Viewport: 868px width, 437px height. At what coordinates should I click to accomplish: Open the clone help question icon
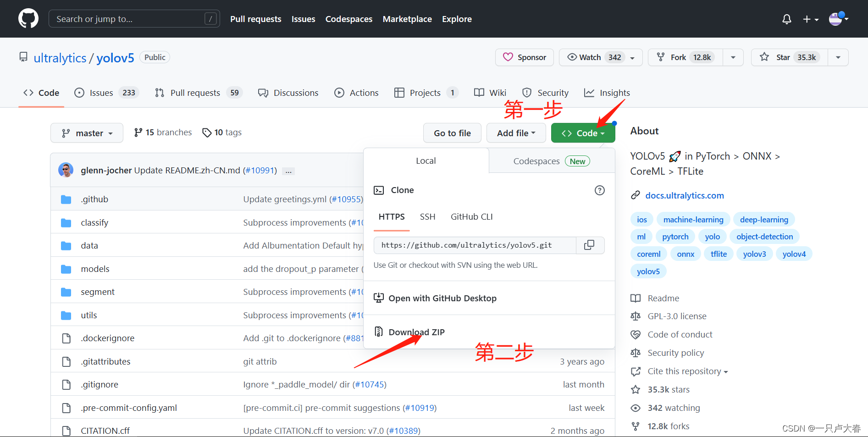600,190
